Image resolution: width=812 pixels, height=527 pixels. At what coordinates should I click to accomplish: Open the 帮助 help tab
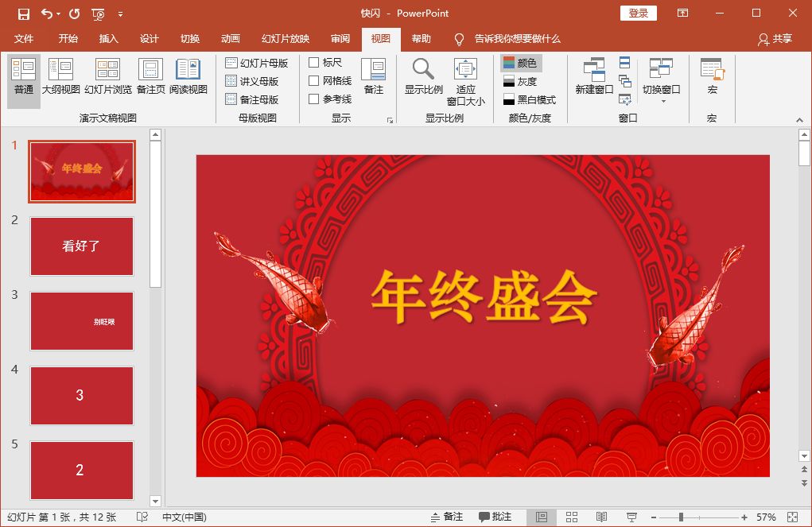click(x=422, y=39)
